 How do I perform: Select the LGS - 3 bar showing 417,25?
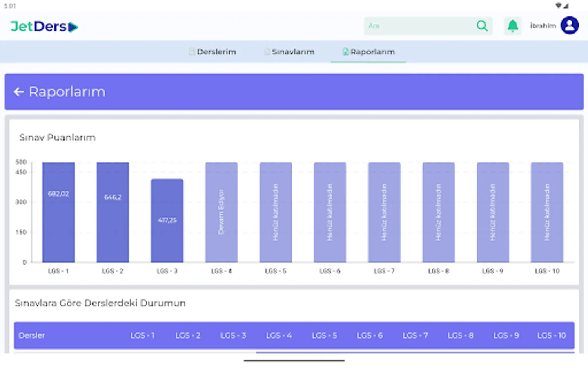(167, 220)
